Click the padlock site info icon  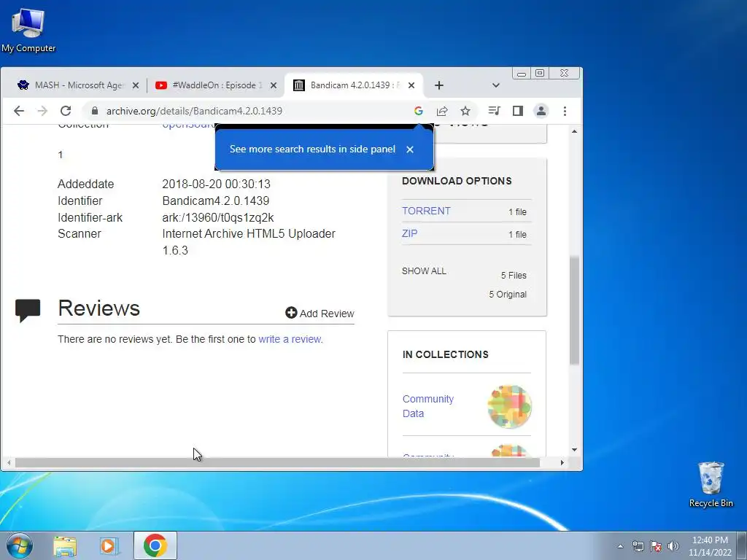[95, 111]
